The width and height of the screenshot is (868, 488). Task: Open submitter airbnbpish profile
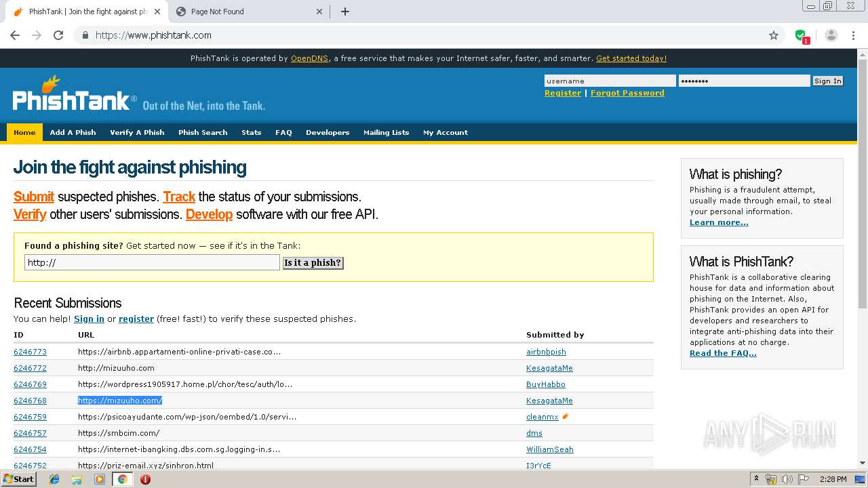pos(546,352)
